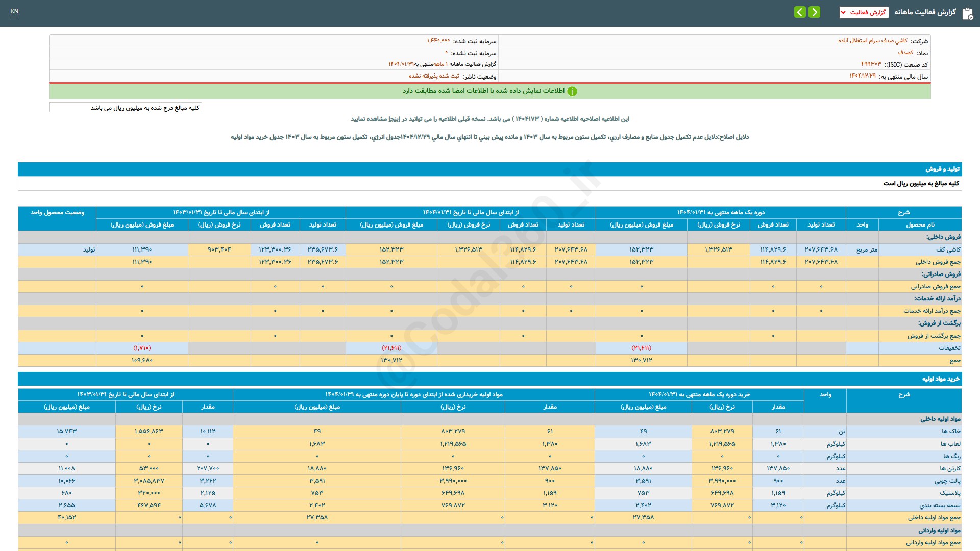The image size is (980, 551).
Task: Click the جمع مواد اولیه داخلی total row
Action: click(x=934, y=517)
